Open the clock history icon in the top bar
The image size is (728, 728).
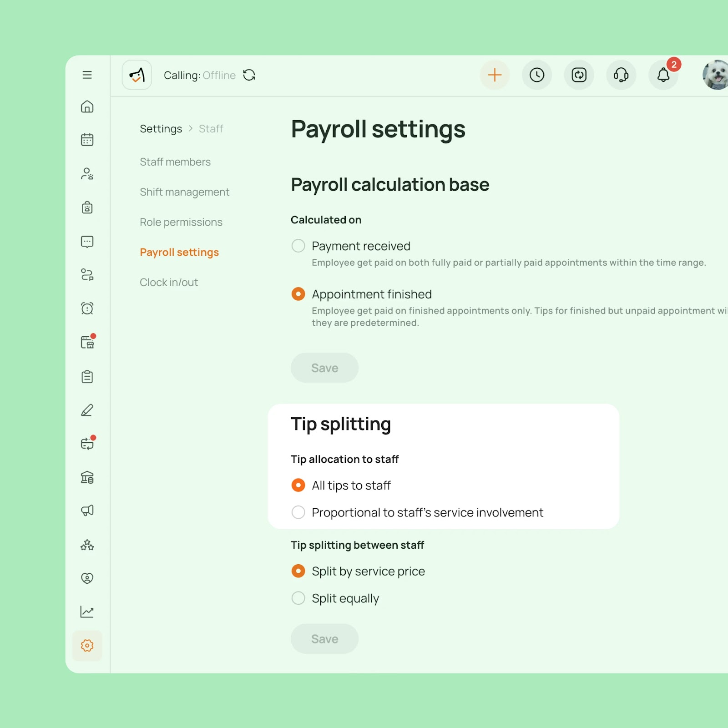536,75
